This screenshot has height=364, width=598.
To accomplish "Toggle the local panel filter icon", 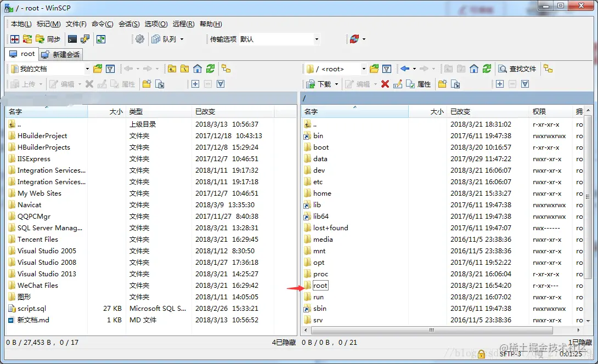I will [x=110, y=69].
